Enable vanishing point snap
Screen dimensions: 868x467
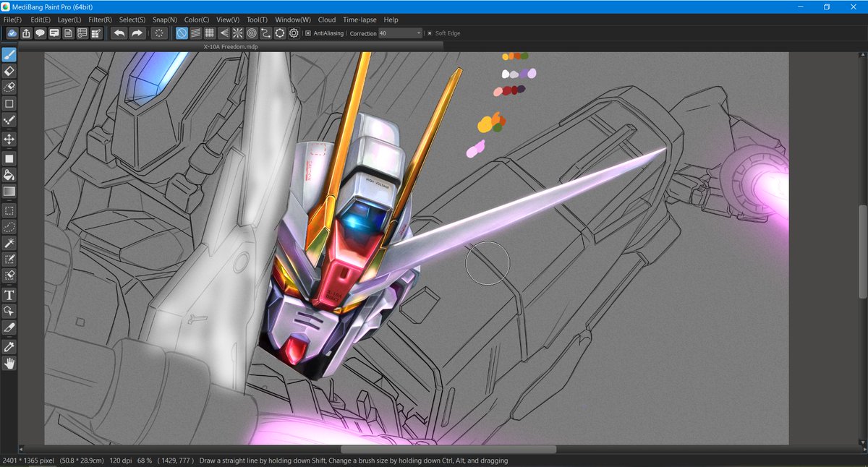(x=224, y=33)
